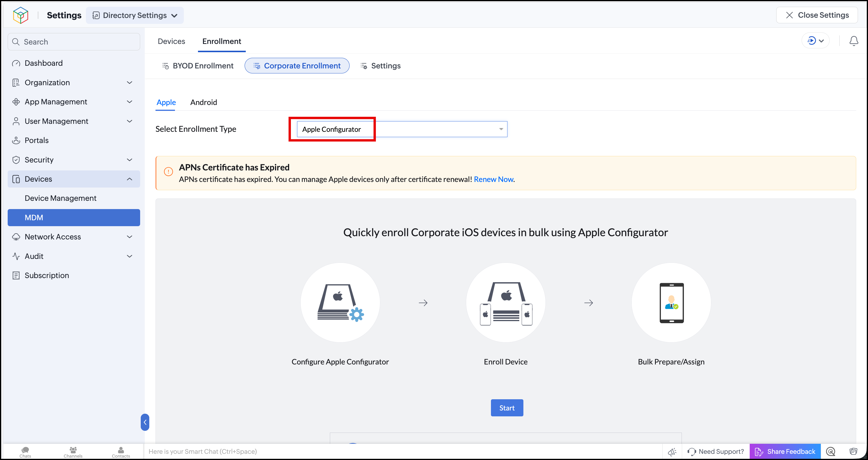Click the @ mentions icon

pos(831,451)
